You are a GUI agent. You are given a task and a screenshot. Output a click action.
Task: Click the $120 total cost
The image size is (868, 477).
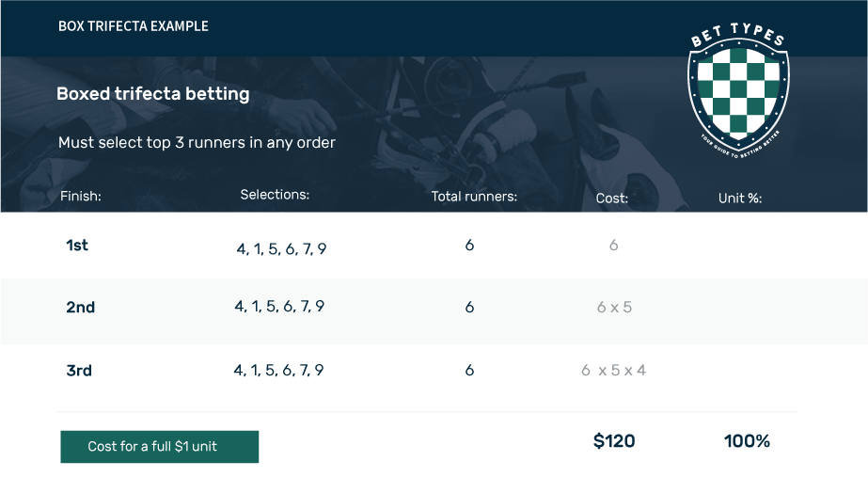point(614,441)
